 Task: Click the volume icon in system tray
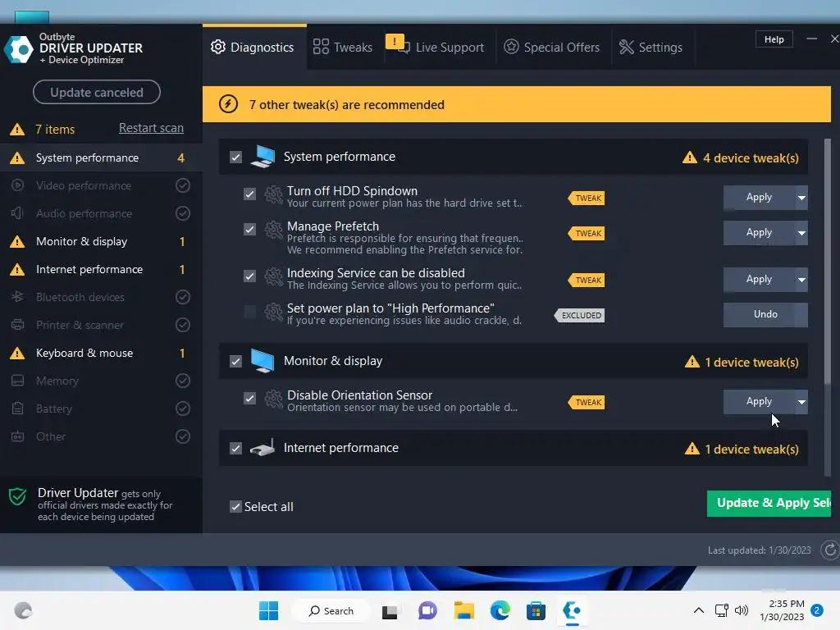pos(742,610)
